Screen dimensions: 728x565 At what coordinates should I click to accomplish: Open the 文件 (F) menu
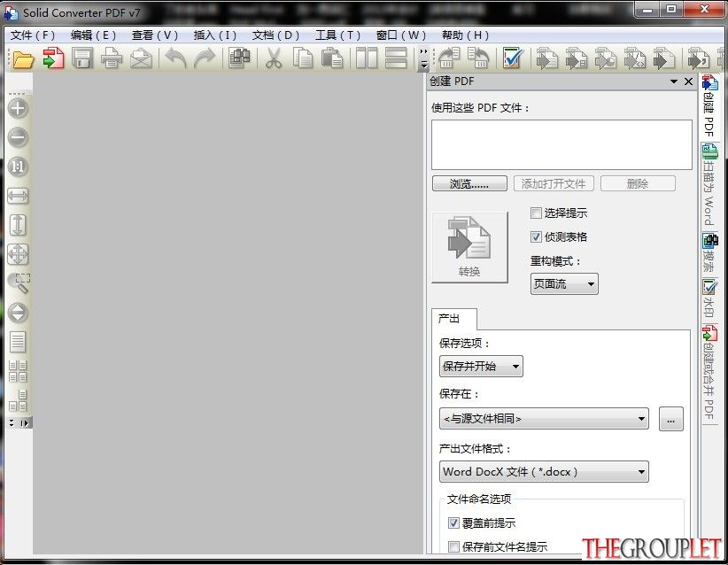point(33,35)
